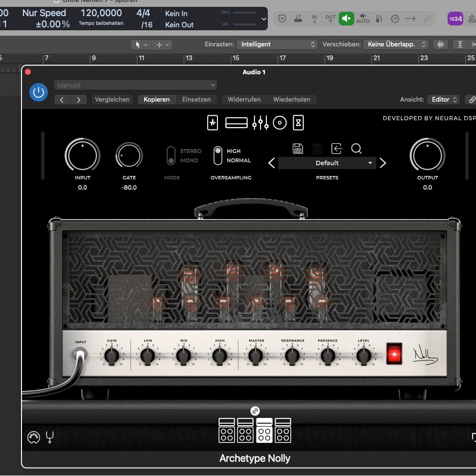Open the cabinet speaker circle icon
Viewport: 476px width, 476px height.
tap(280, 123)
